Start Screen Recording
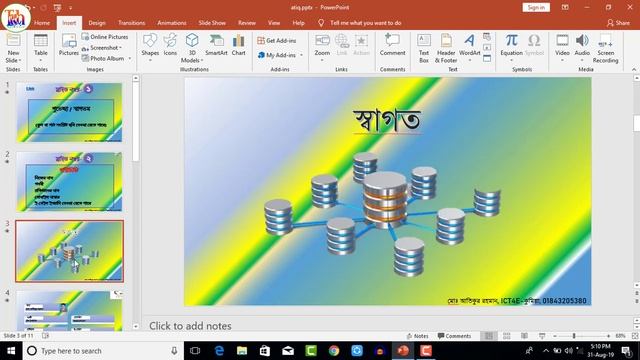Image resolution: width=640 pixels, height=360 pixels. tap(605, 48)
